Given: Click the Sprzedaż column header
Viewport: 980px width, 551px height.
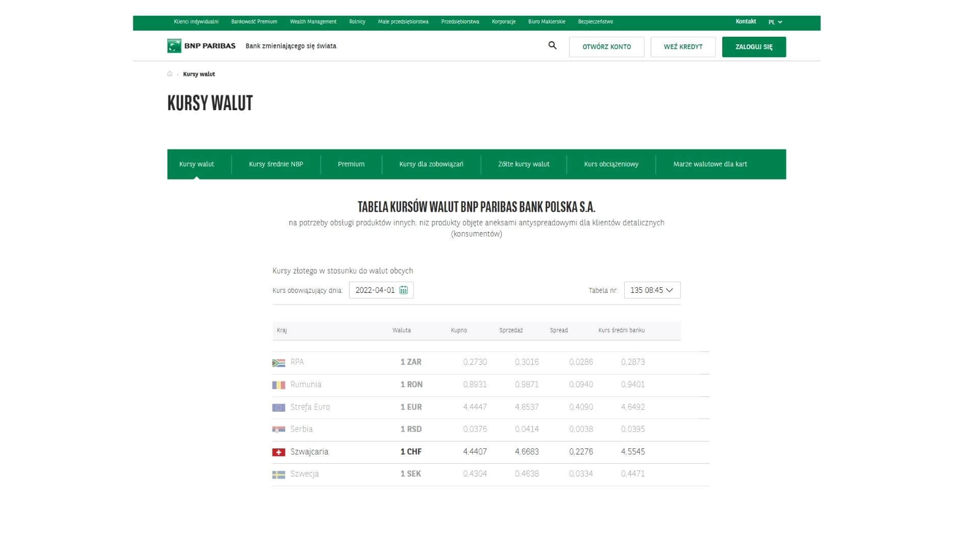Looking at the screenshot, I should [511, 330].
